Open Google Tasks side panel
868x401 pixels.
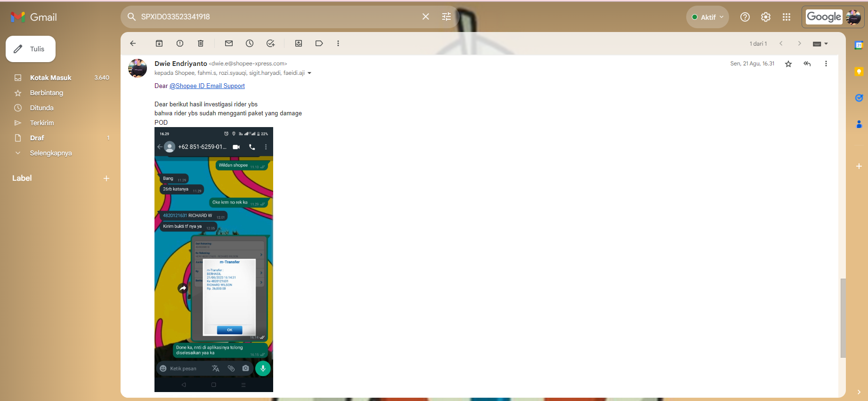pos(859,98)
